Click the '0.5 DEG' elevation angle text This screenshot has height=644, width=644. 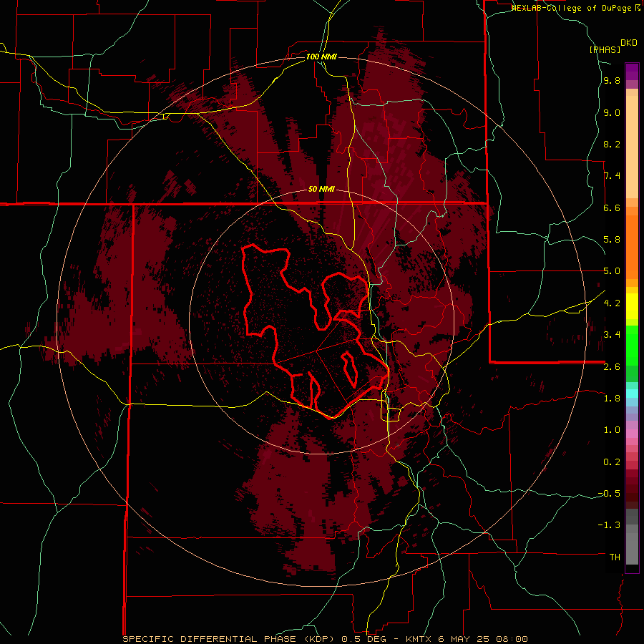coord(364,639)
